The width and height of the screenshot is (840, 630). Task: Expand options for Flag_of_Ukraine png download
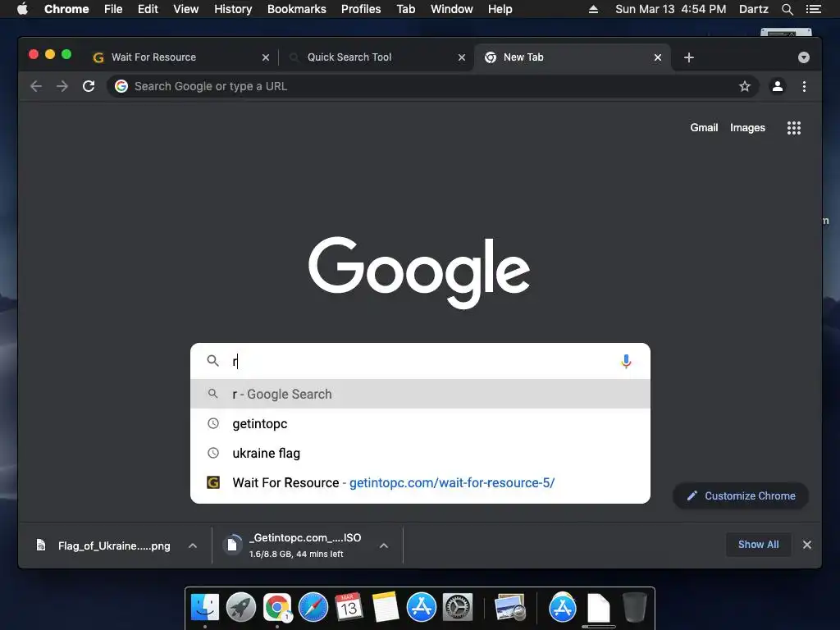pos(193,546)
